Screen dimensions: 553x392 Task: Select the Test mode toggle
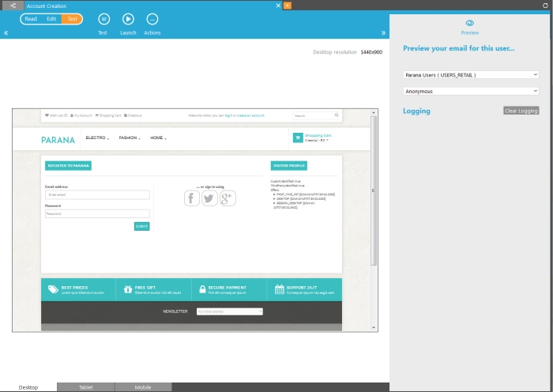pyautogui.click(x=72, y=19)
